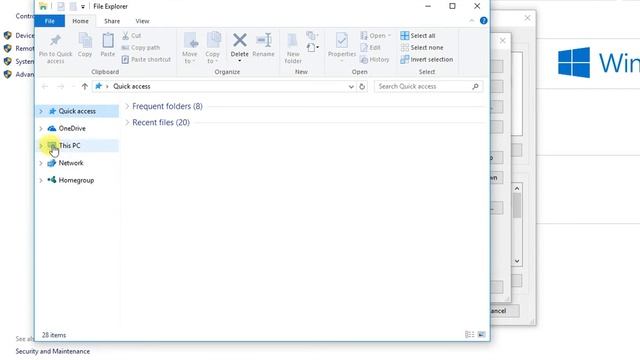640x360 pixels.
Task: Open the File tab
Action: coord(50,21)
